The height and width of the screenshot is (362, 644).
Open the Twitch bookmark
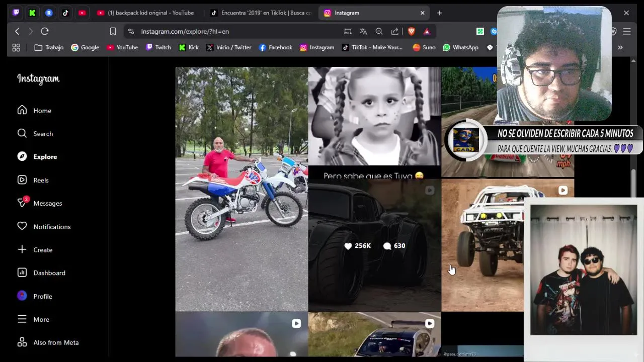pyautogui.click(x=158, y=47)
